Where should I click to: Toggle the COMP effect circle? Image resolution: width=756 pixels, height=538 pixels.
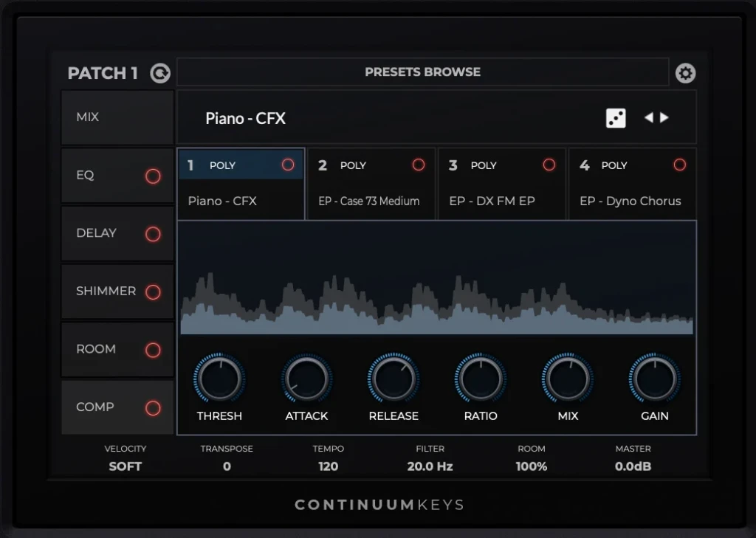coord(153,408)
